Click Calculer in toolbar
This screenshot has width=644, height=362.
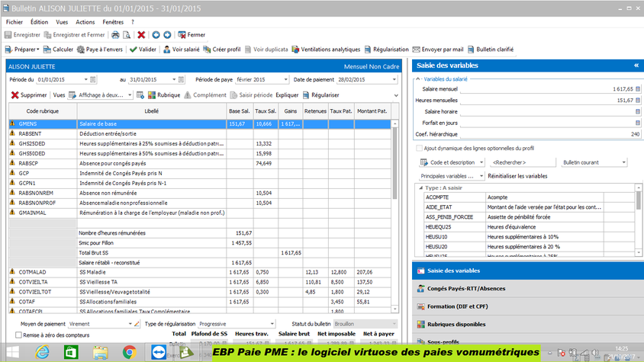58,50
